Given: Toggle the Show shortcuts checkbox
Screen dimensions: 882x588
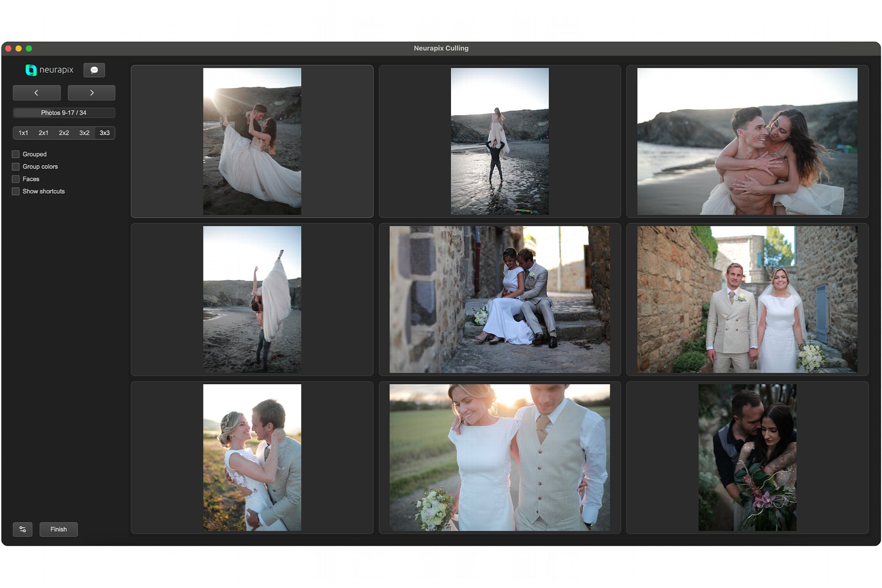Looking at the screenshot, I should pyautogui.click(x=16, y=191).
